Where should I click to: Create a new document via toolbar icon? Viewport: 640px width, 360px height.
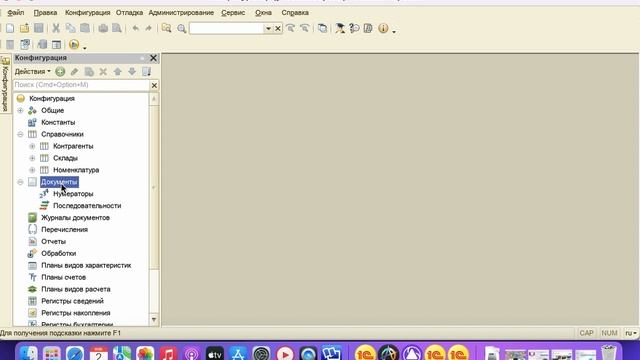tap(10, 28)
